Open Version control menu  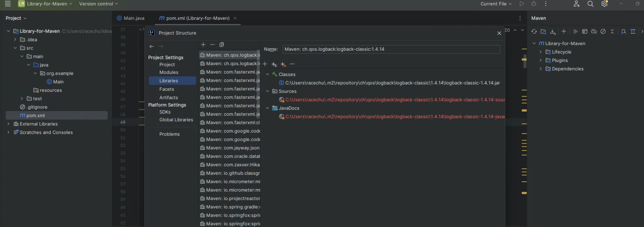(x=98, y=4)
